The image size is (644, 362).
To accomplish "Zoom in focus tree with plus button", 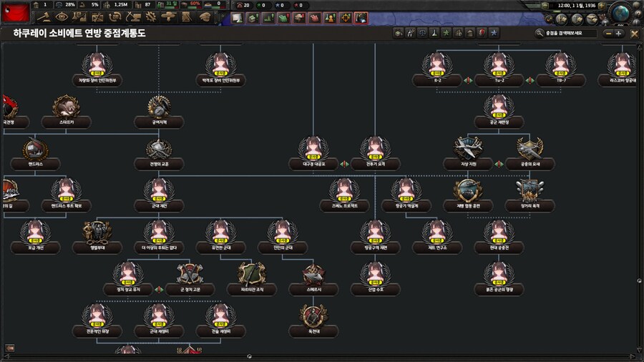I will pyautogui.click(x=619, y=33).
